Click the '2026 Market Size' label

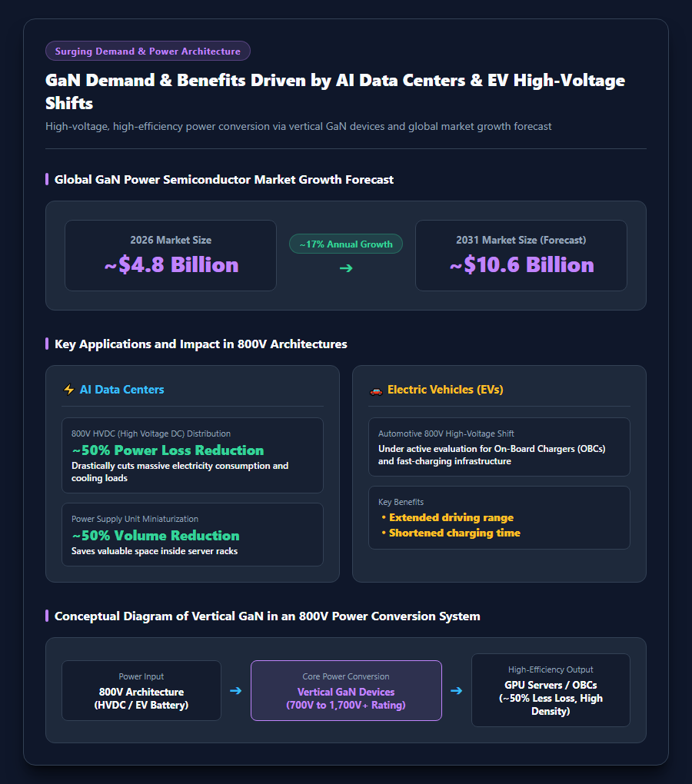tap(171, 240)
